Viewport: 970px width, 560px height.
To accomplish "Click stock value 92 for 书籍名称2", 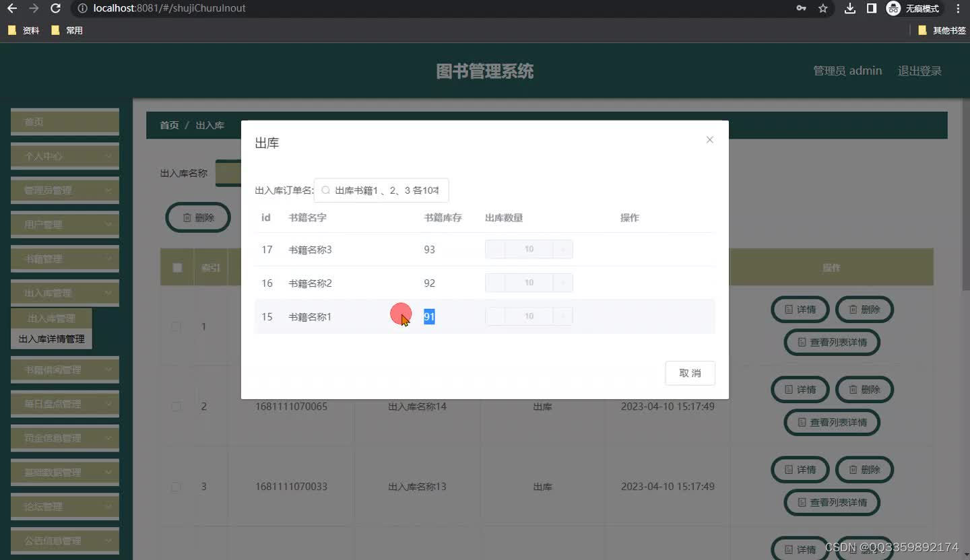I will pos(429,283).
